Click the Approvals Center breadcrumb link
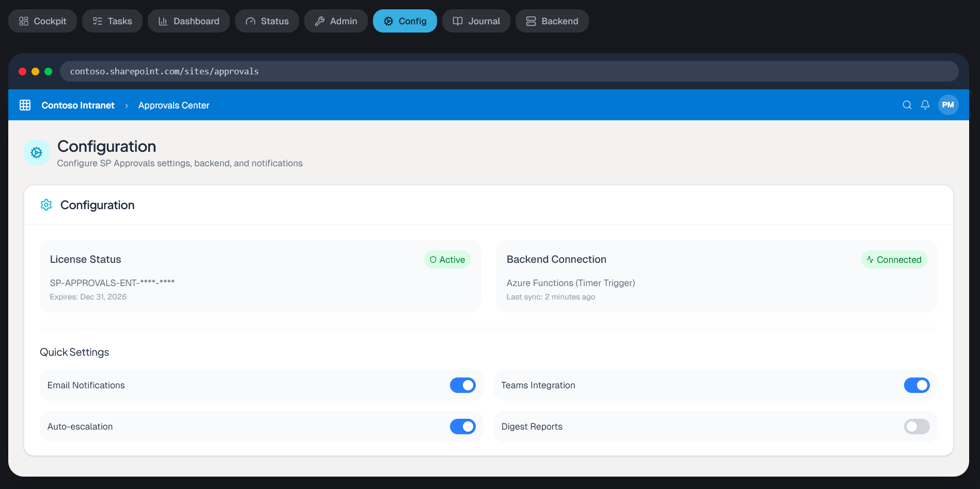 (174, 105)
